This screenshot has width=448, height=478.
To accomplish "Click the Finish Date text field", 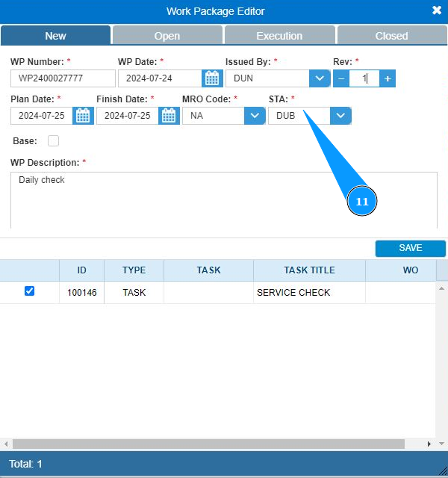I will 128,116.
